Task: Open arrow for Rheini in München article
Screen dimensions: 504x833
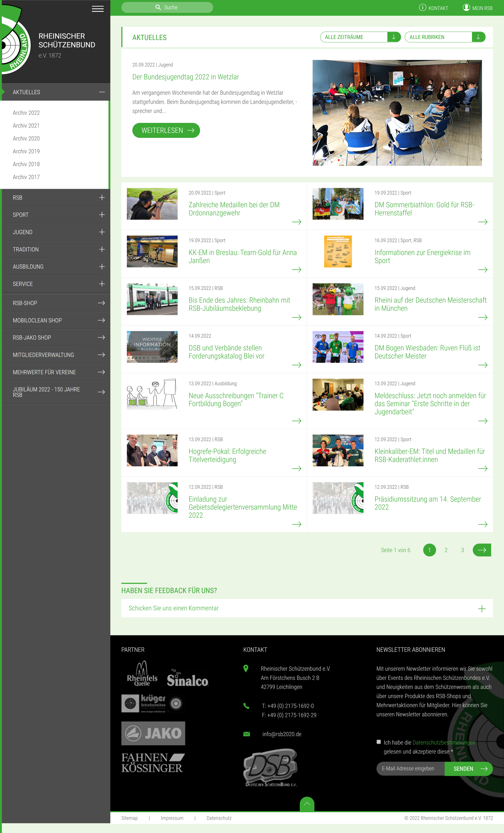Action: point(483,317)
